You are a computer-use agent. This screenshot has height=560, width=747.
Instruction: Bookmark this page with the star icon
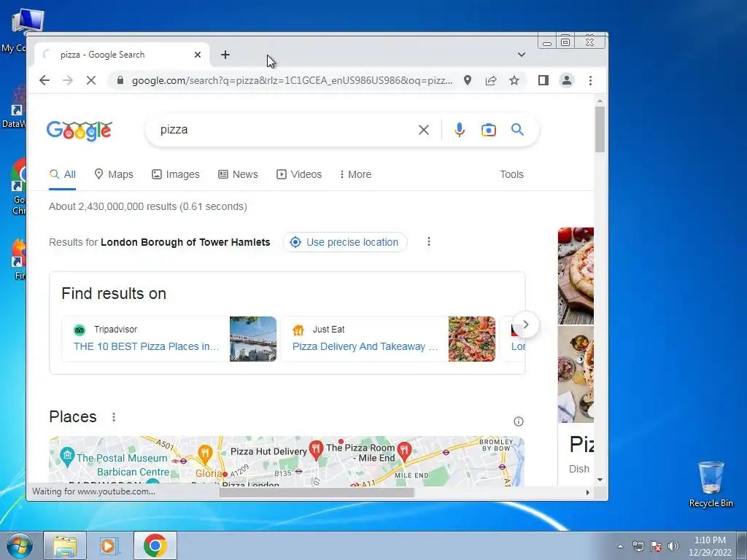[x=514, y=80]
